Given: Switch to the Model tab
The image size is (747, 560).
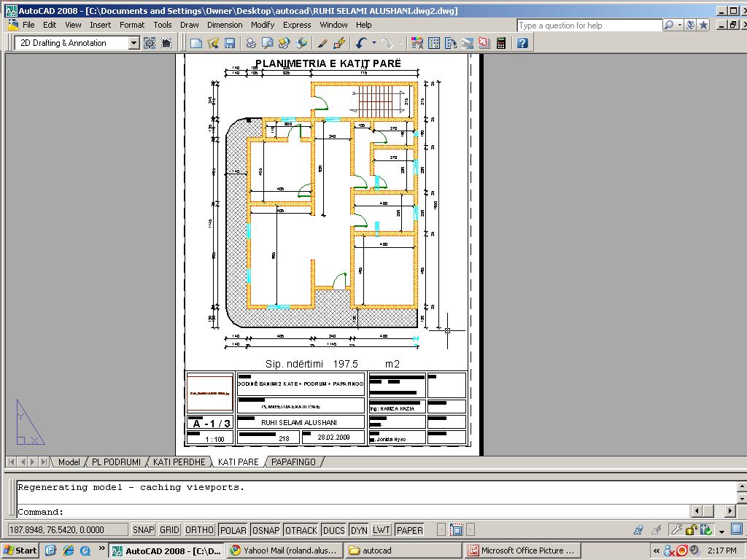Looking at the screenshot, I should pyautogui.click(x=69, y=462).
